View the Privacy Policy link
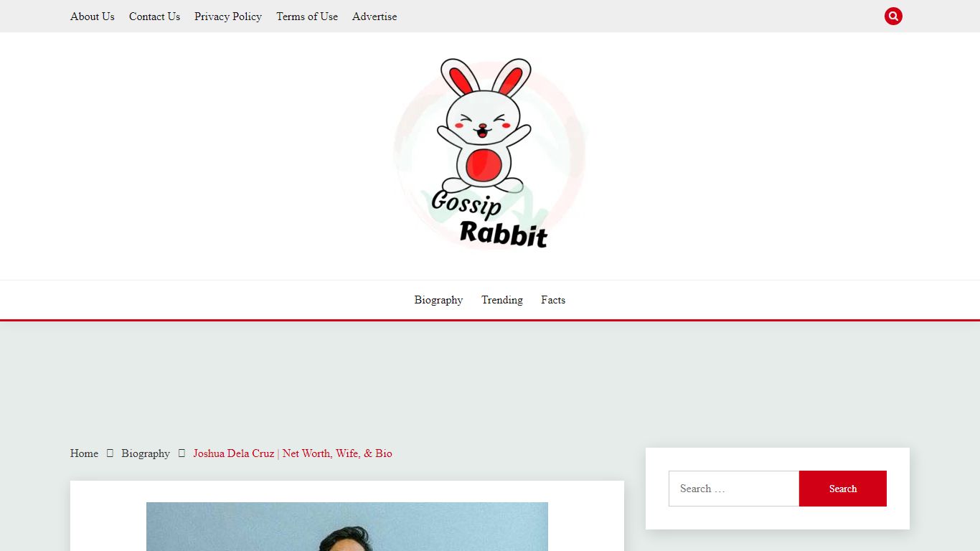This screenshot has width=980, height=551. click(228, 16)
